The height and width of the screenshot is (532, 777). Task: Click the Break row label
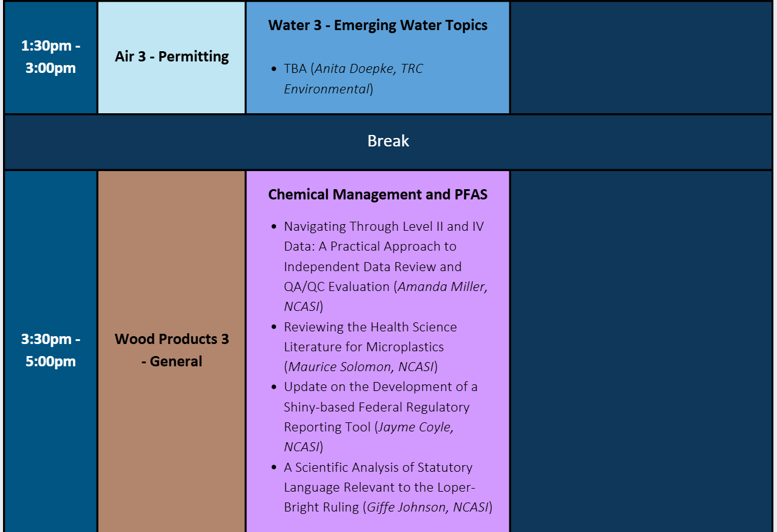pyautogui.click(x=388, y=141)
